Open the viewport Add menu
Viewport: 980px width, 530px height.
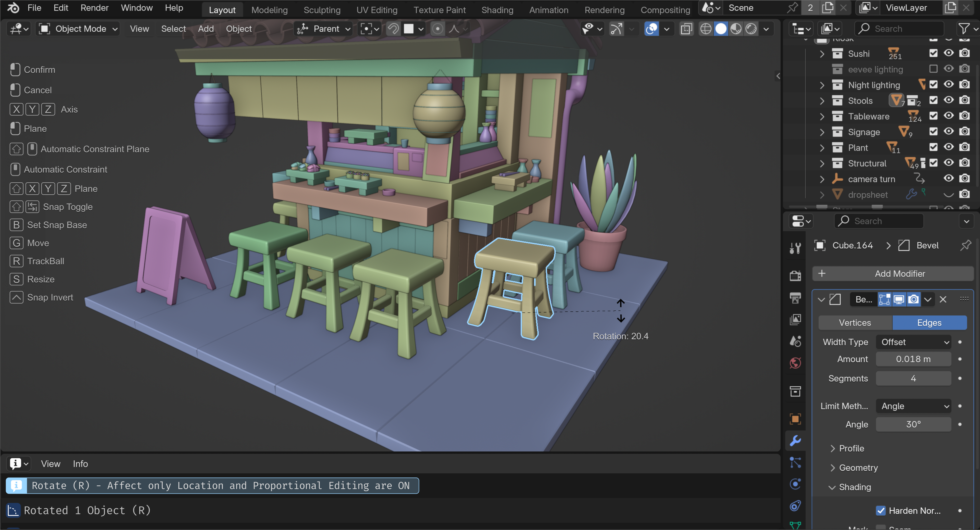(x=206, y=29)
